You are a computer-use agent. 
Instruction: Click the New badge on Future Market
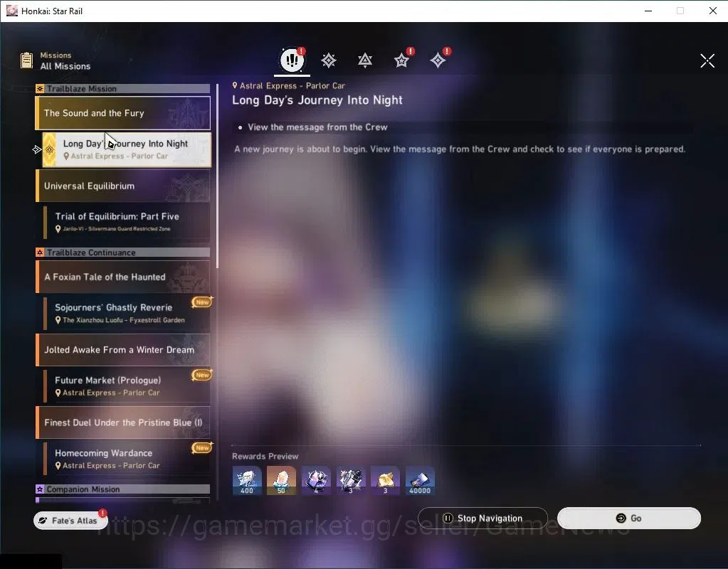[202, 375]
